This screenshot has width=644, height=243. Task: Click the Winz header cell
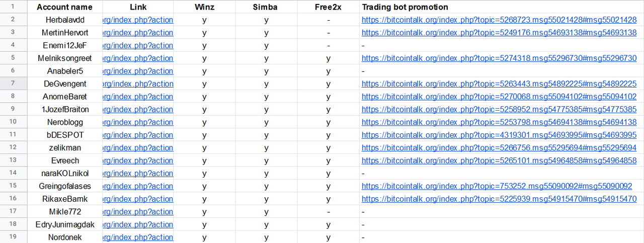pos(204,7)
